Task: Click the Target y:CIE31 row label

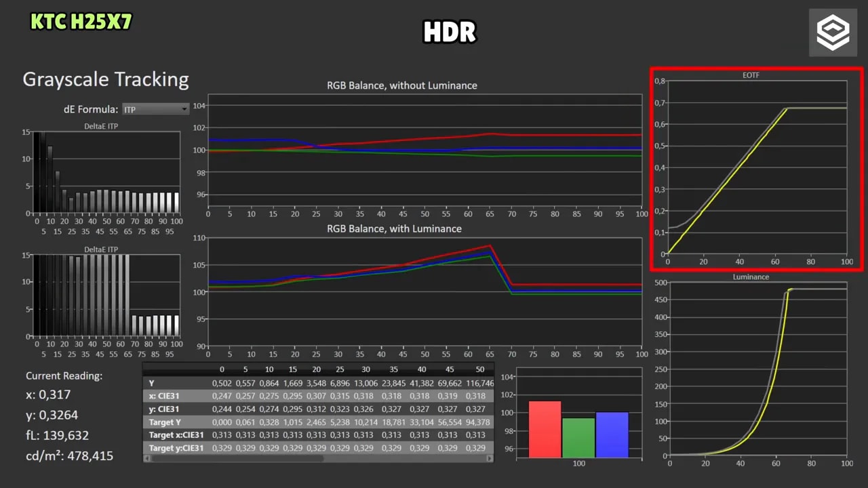Action: tap(176, 448)
